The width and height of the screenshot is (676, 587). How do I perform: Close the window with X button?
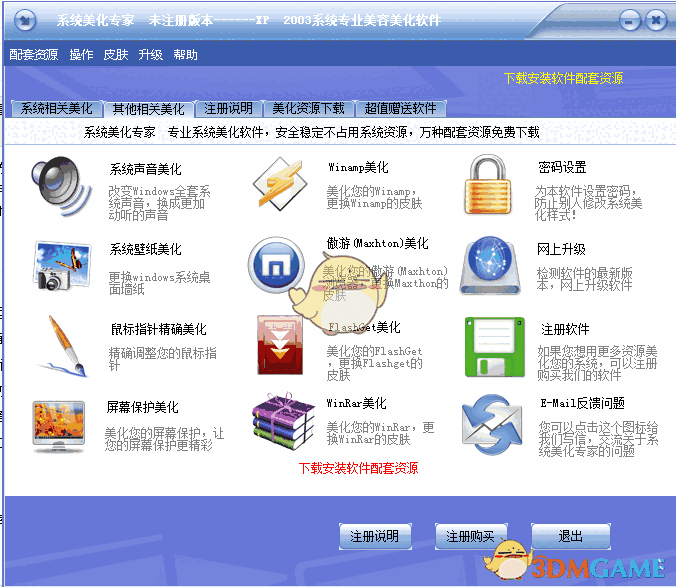point(656,20)
